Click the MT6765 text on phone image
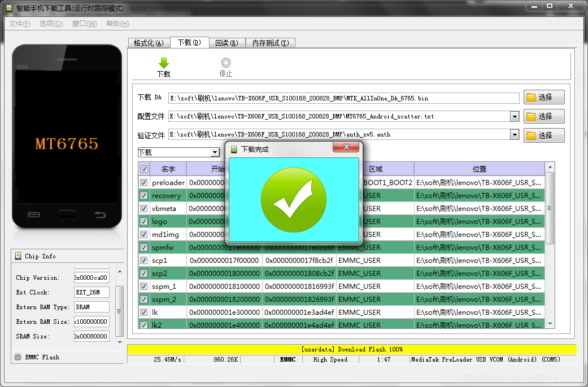This screenshot has height=387, width=588. 67,143
